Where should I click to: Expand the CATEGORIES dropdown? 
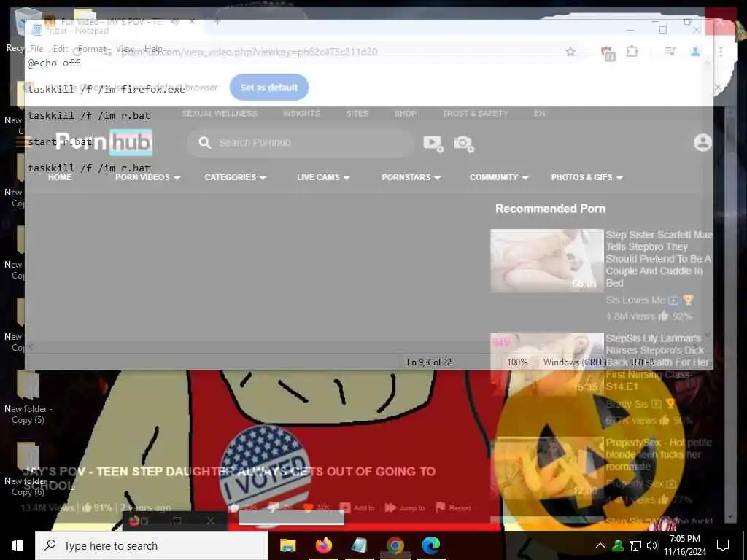point(236,177)
